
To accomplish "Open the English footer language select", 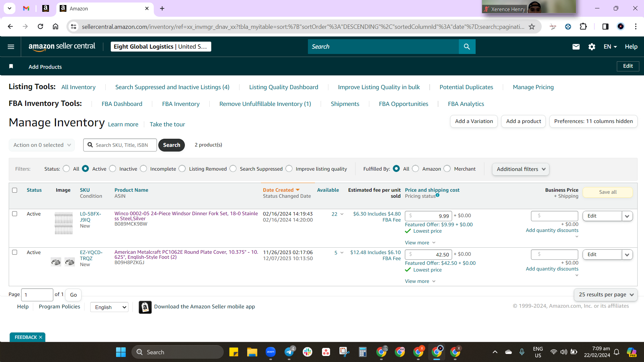I will (x=109, y=307).
